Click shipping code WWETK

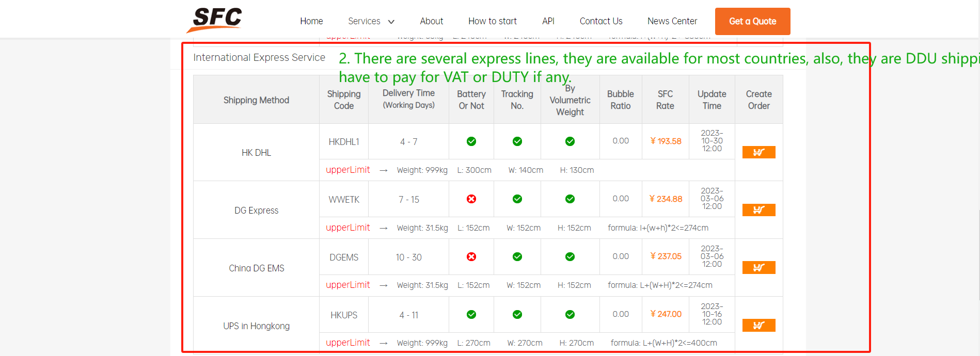[344, 200]
